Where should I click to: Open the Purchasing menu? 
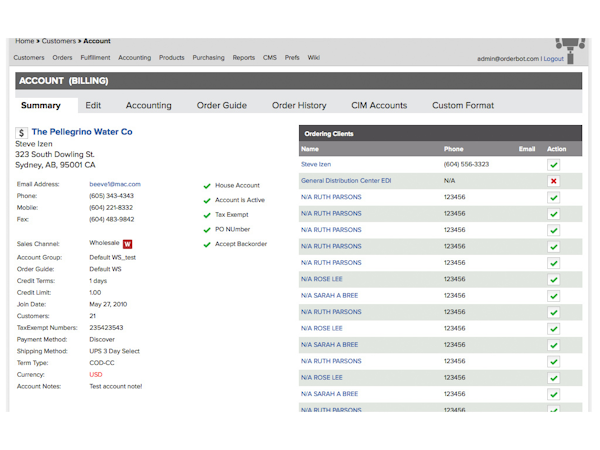coord(208,58)
